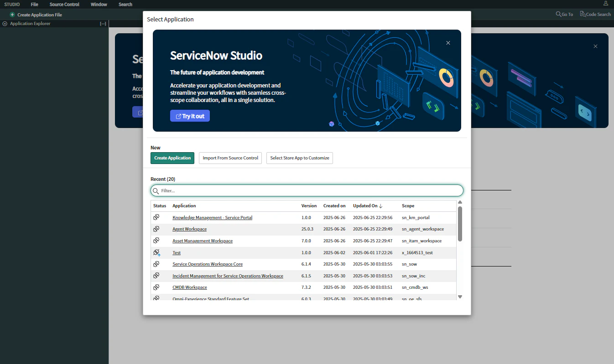Click status icon for Knowledge Management row
Viewport: 614px width, 364px height.
click(x=156, y=217)
